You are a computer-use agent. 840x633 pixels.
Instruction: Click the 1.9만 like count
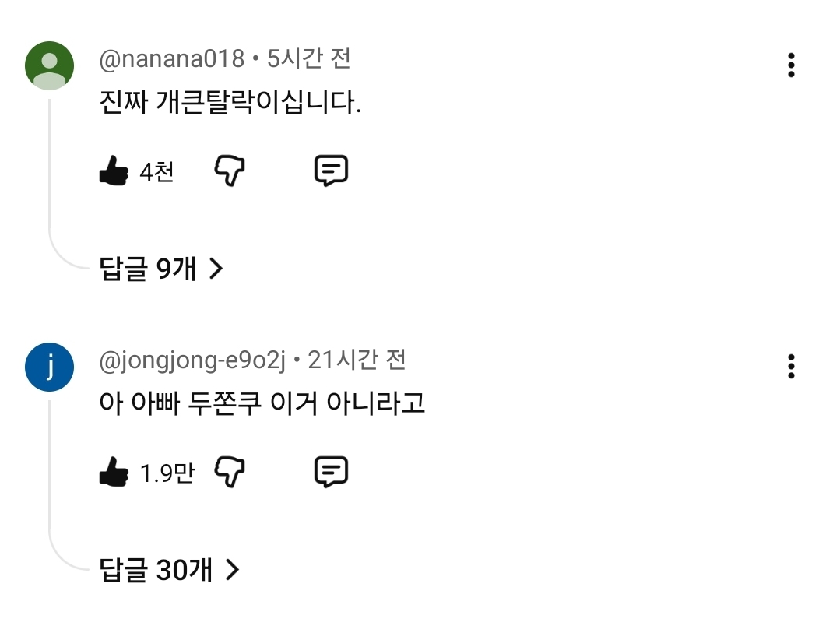167,473
